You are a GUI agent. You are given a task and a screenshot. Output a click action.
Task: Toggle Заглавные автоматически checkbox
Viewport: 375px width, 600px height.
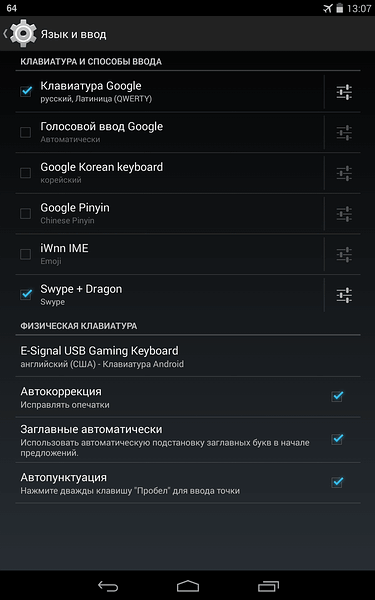(337, 439)
